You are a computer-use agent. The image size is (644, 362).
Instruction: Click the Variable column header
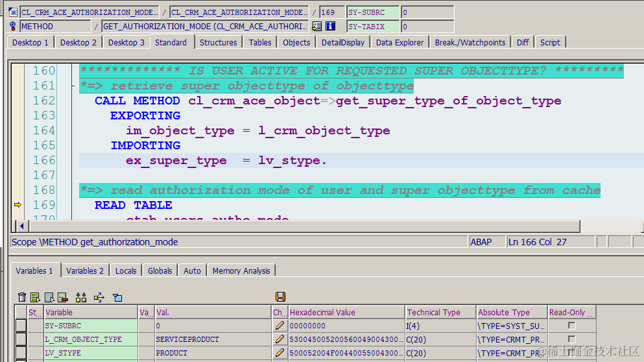tap(91, 312)
